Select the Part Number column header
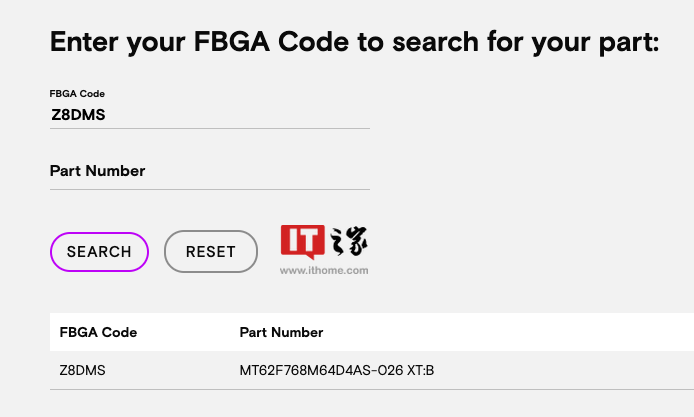 pyautogui.click(x=281, y=332)
